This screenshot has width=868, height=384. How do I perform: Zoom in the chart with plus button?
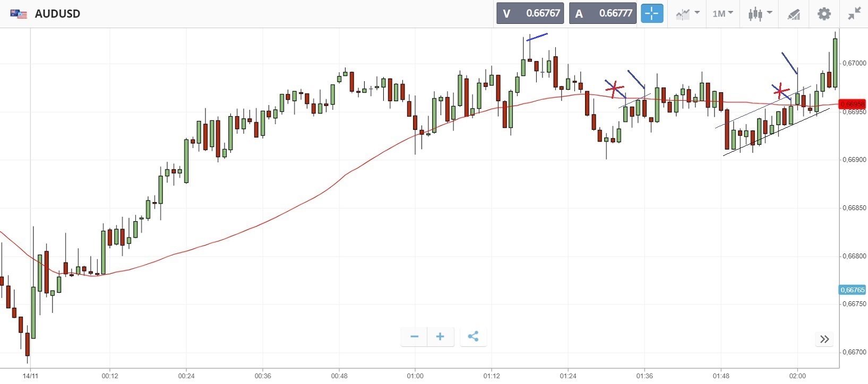[440, 336]
